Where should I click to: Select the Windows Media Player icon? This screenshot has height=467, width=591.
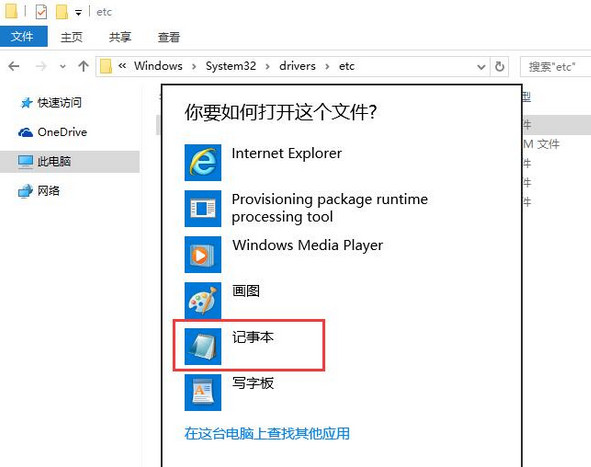pos(203,254)
